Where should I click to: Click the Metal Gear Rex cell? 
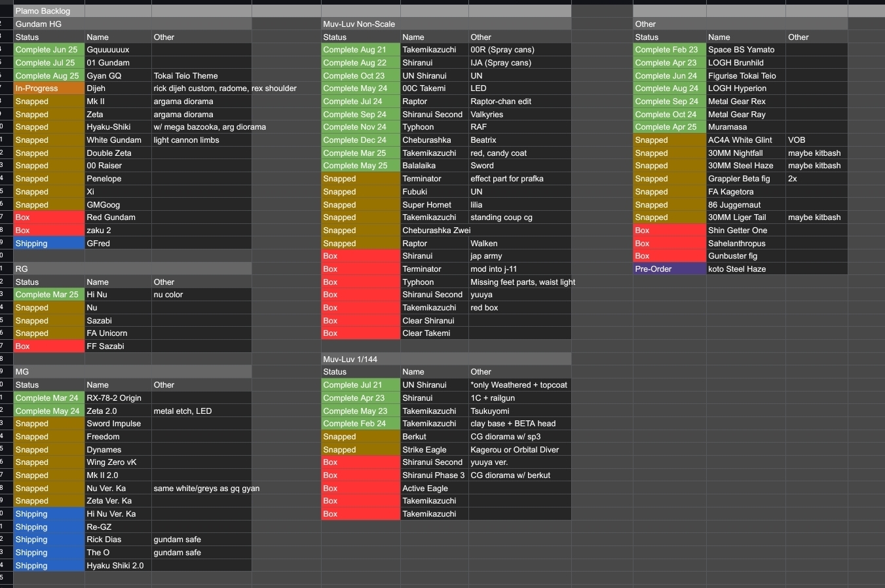coord(745,101)
